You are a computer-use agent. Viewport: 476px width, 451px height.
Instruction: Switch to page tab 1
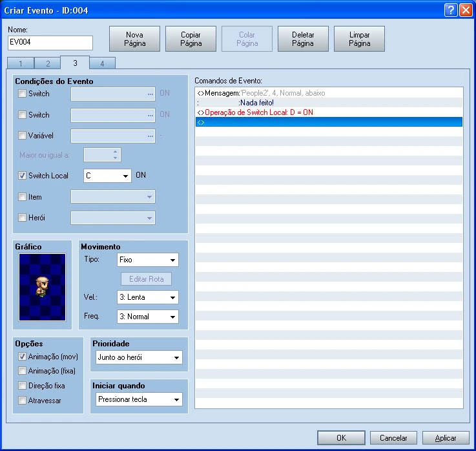20,63
